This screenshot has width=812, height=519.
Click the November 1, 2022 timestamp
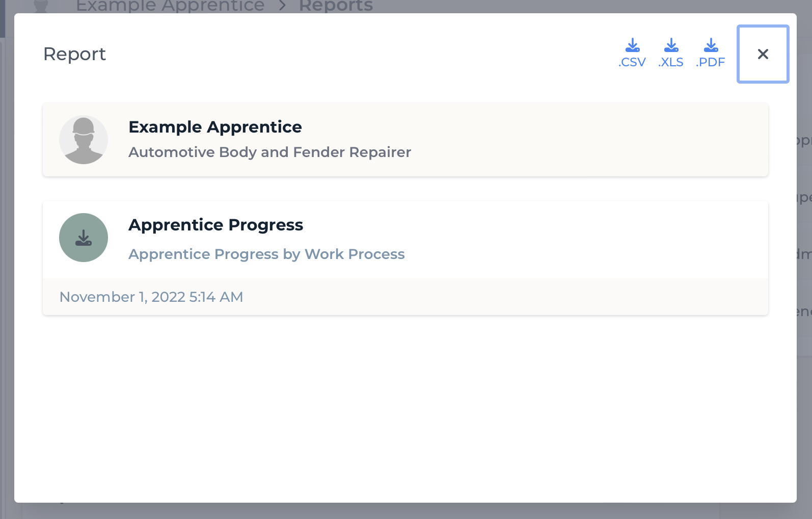[151, 297]
